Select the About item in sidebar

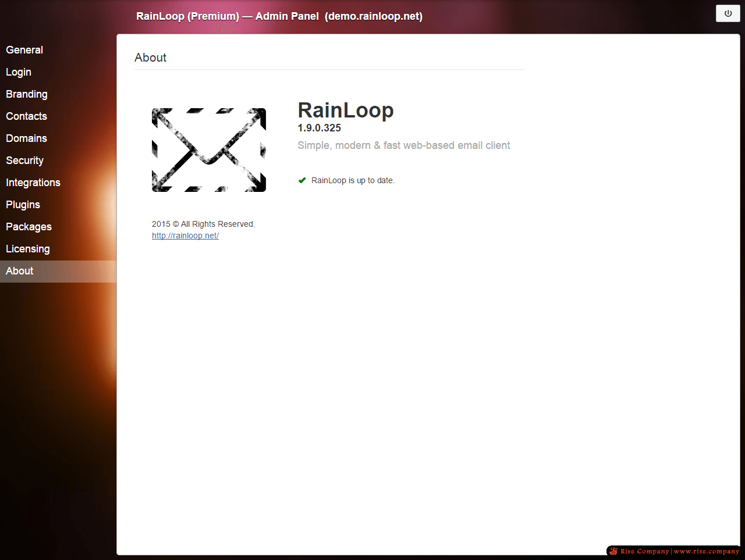[x=58, y=271]
